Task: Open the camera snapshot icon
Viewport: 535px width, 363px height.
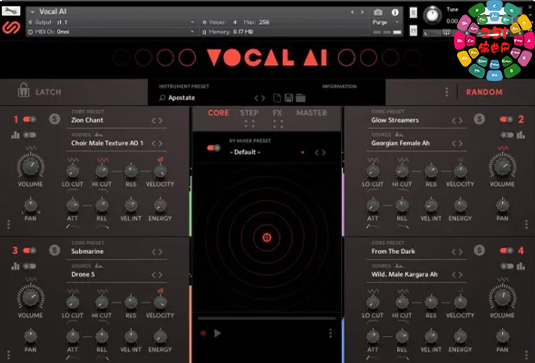Action: click(378, 12)
